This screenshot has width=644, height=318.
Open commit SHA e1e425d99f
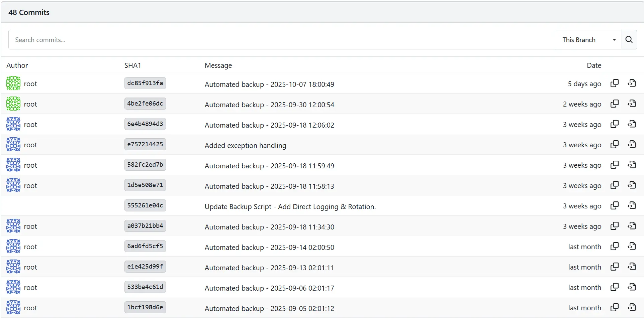click(145, 267)
